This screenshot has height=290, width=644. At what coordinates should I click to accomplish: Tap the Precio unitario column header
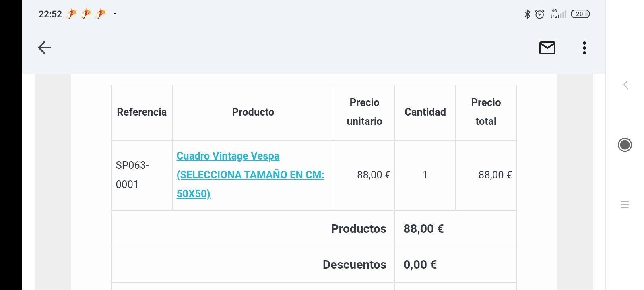tap(364, 112)
